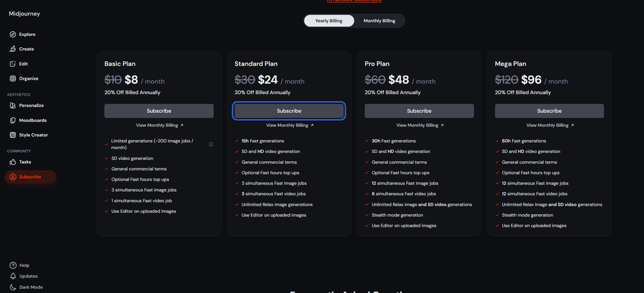Subscribe to the Mega Plan
The height and width of the screenshot is (293, 644).
pos(550,111)
